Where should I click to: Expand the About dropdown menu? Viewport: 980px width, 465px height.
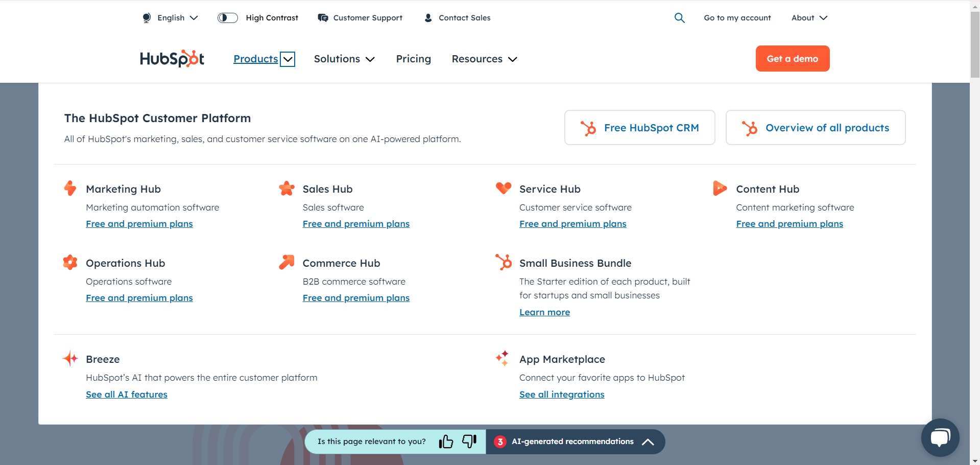click(809, 18)
